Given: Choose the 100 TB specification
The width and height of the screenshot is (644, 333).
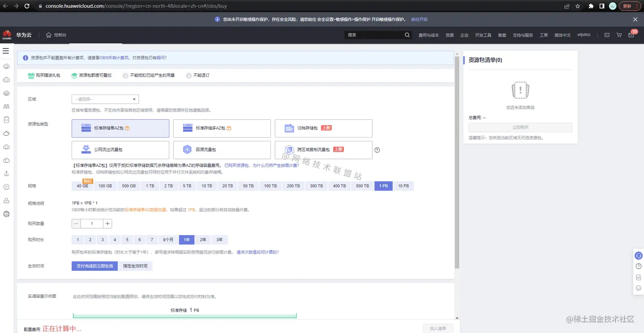Looking at the screenshot, I should coord(270,186).
